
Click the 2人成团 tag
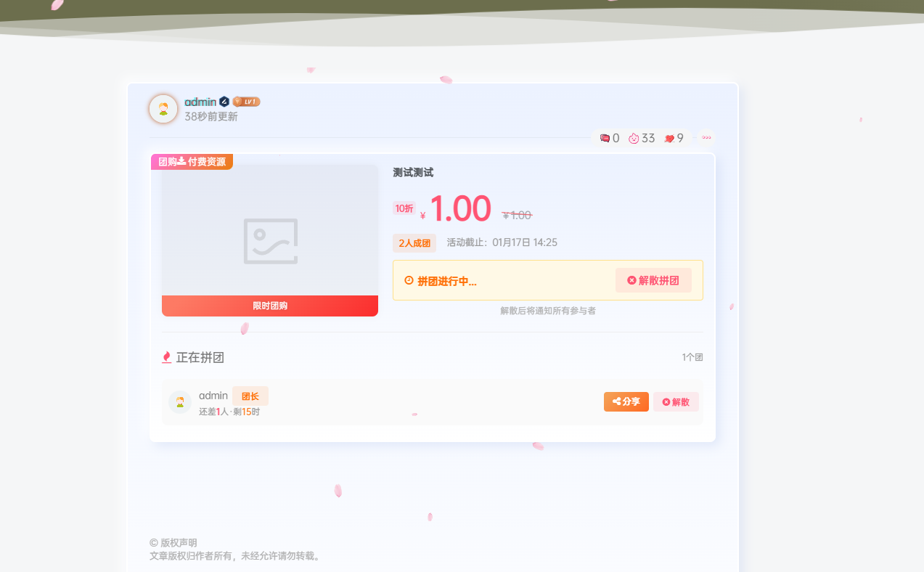(414, 243)
